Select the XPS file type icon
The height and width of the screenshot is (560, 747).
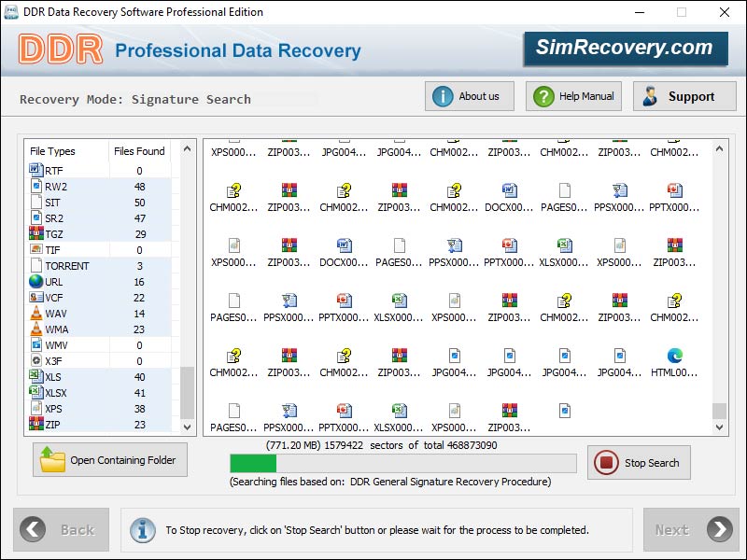tap(36, 408)
